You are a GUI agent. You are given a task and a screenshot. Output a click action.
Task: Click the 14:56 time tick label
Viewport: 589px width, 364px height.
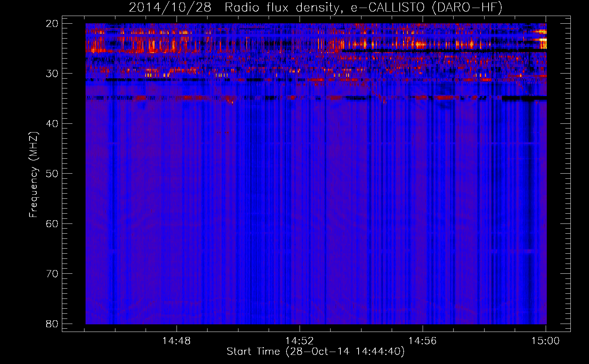(x=423, y=341)
